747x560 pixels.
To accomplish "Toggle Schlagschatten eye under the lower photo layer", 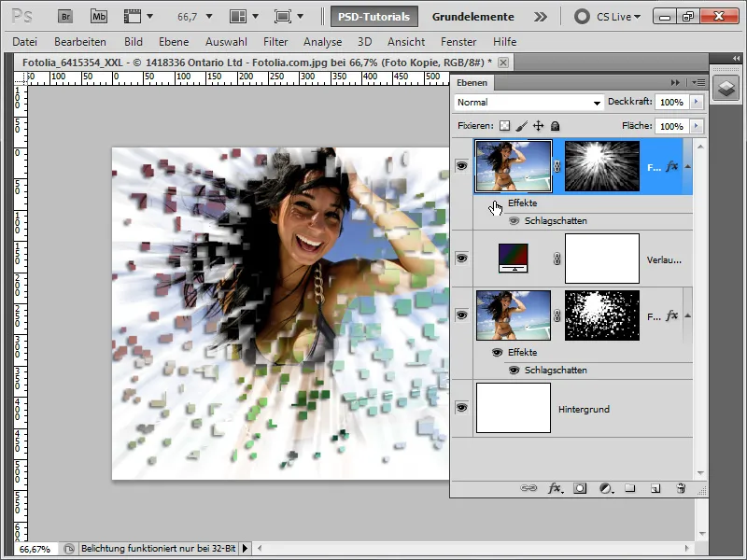I will tap(514, 370).
